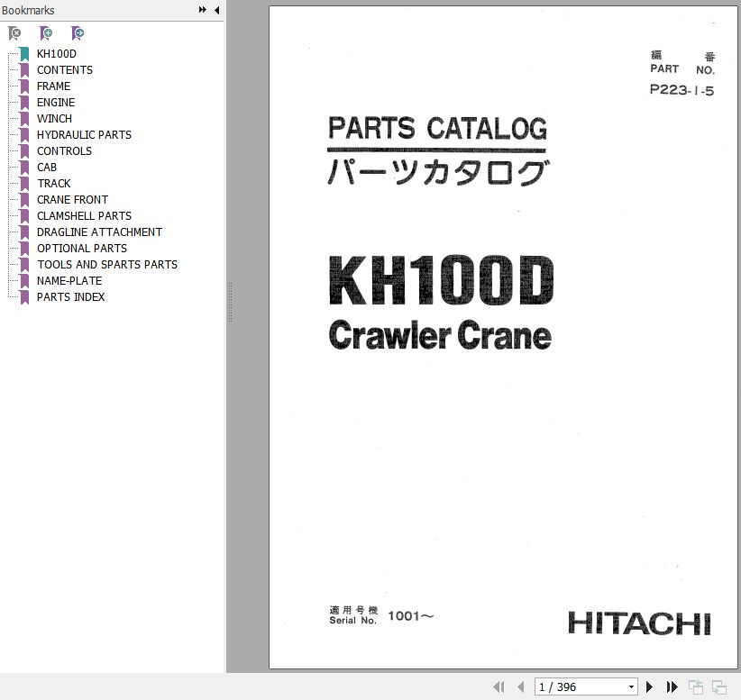Click the bookmark icon beside CONTROLS
Viewport: 741px width, 700px height.
click(x=24, y=151)
